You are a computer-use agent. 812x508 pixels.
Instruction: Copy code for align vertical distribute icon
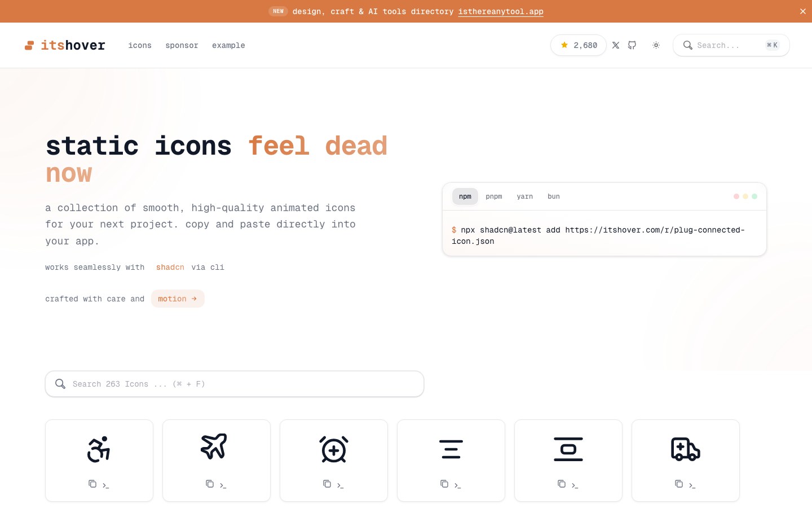pos(562,484)
